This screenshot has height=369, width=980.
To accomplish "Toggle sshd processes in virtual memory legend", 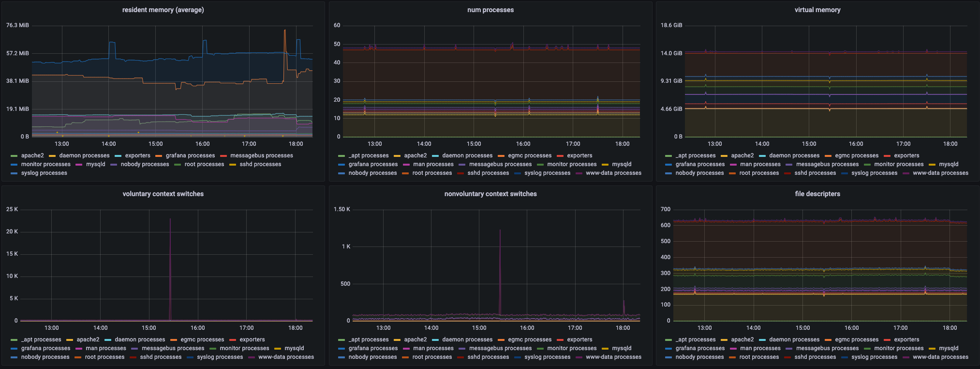I will 815,173.
